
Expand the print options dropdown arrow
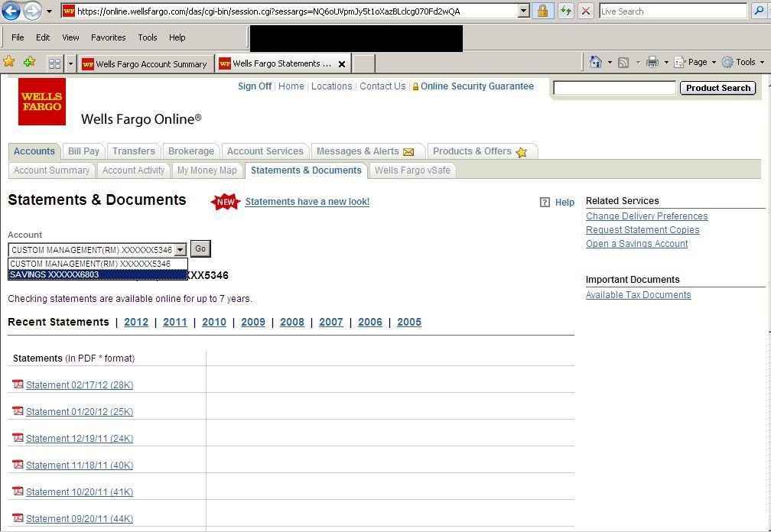(x=666, y=63)
